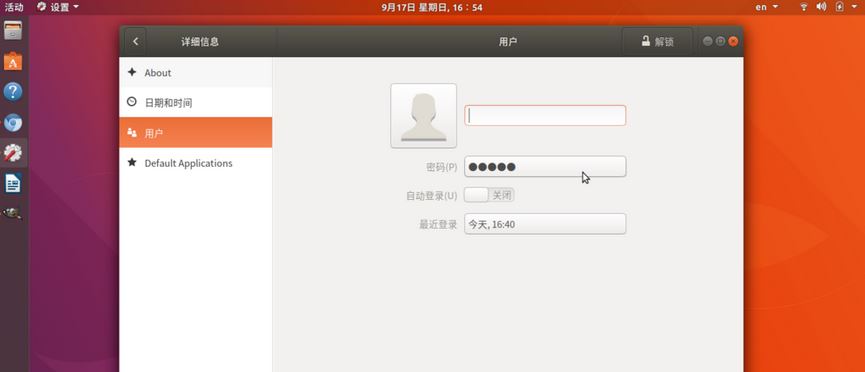Click the 最近登录 label

[x=438, y=224]
